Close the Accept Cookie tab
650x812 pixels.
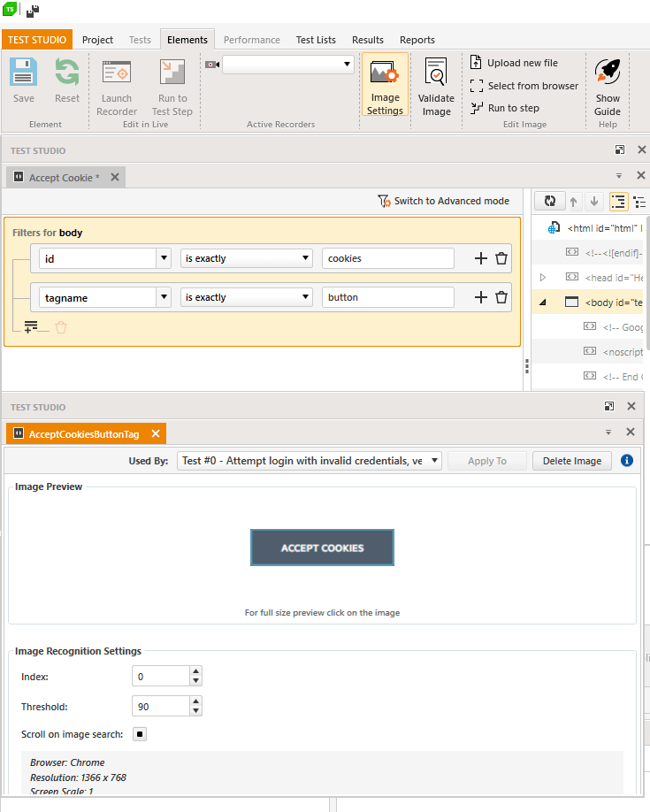tap(115, 177)
